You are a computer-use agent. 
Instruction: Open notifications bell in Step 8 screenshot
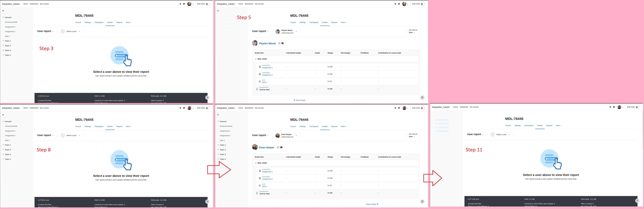tap(180, 108)
